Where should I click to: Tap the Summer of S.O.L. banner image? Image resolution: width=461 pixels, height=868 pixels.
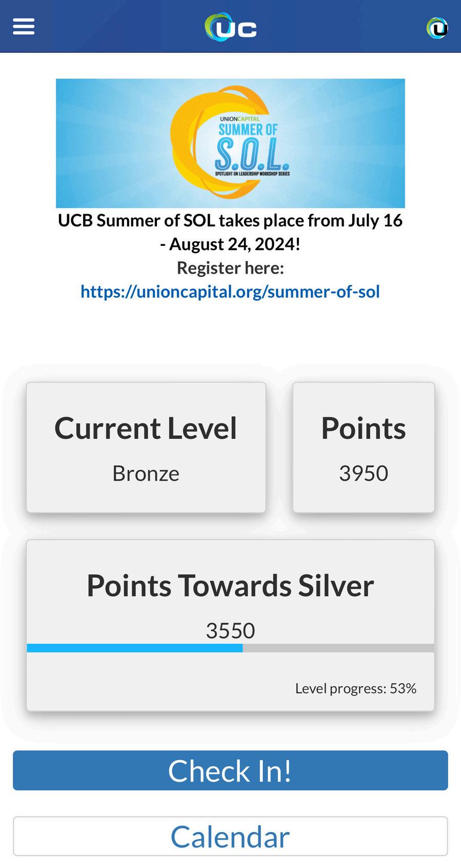coord(230,143)
